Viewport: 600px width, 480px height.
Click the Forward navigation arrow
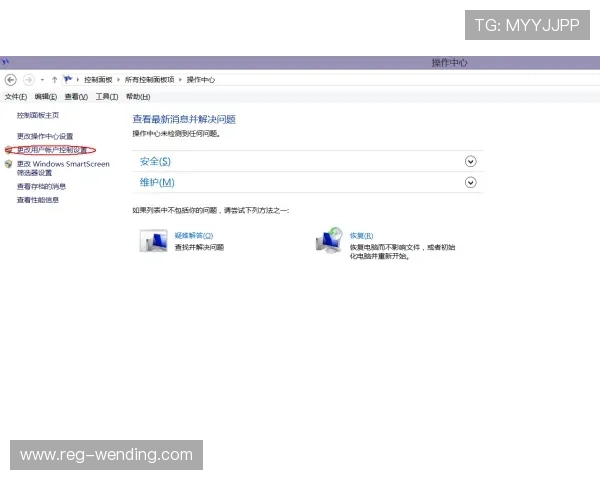(29, 80)
